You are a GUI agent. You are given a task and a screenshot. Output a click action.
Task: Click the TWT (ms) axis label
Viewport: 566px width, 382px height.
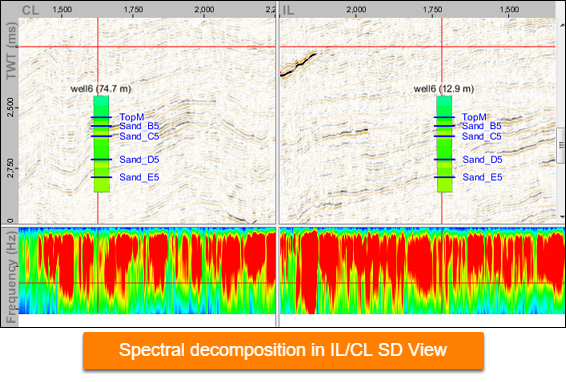(x=11, y=51)
